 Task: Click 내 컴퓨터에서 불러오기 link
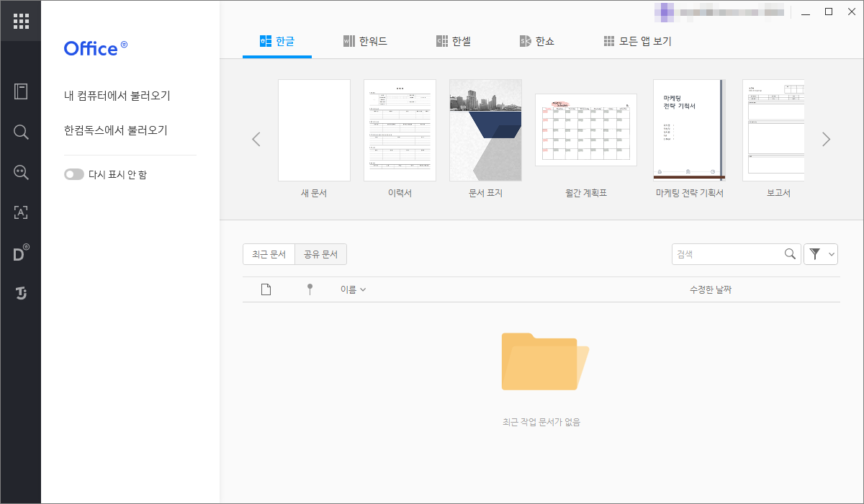117,96
